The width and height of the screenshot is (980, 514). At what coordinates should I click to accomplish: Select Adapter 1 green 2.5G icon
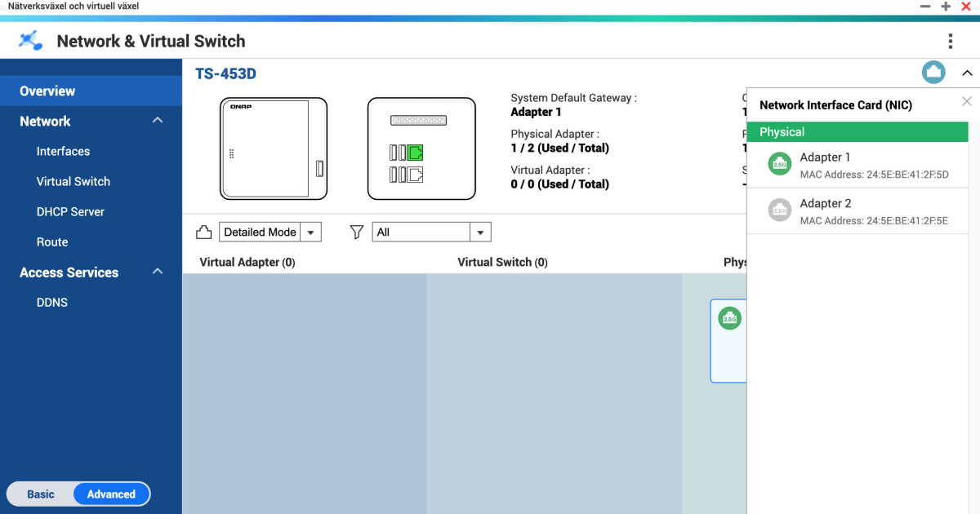pyautogui.click(x=780, y=164)
